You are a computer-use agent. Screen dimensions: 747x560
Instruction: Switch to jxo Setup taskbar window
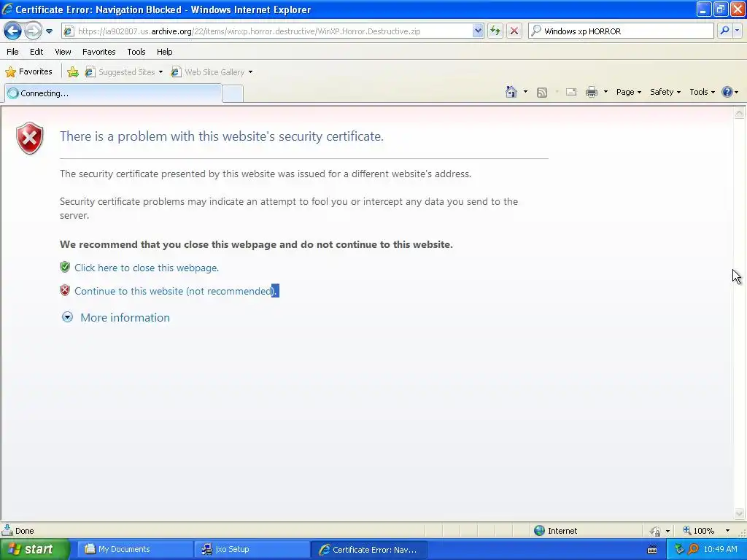tap(252, 550)
